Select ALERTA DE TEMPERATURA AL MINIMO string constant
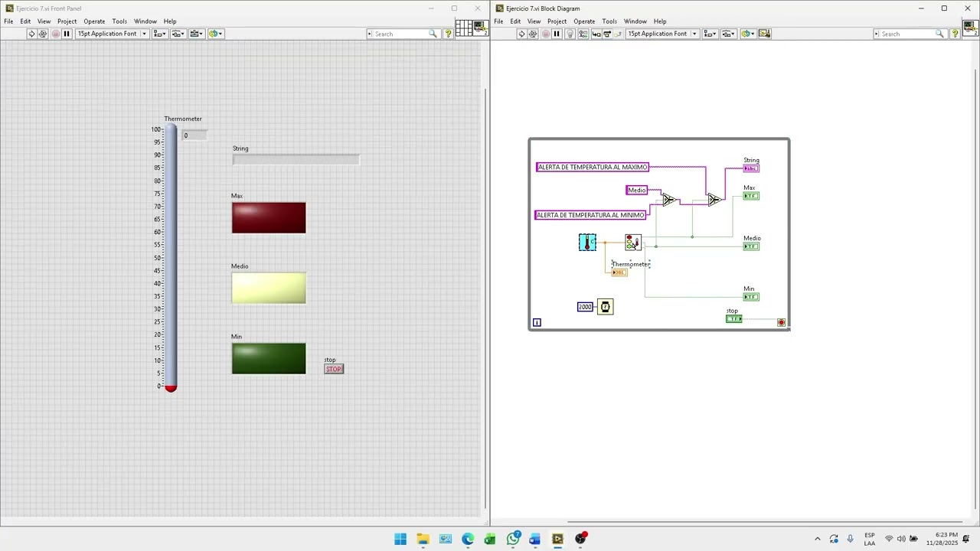 [590, 215]
